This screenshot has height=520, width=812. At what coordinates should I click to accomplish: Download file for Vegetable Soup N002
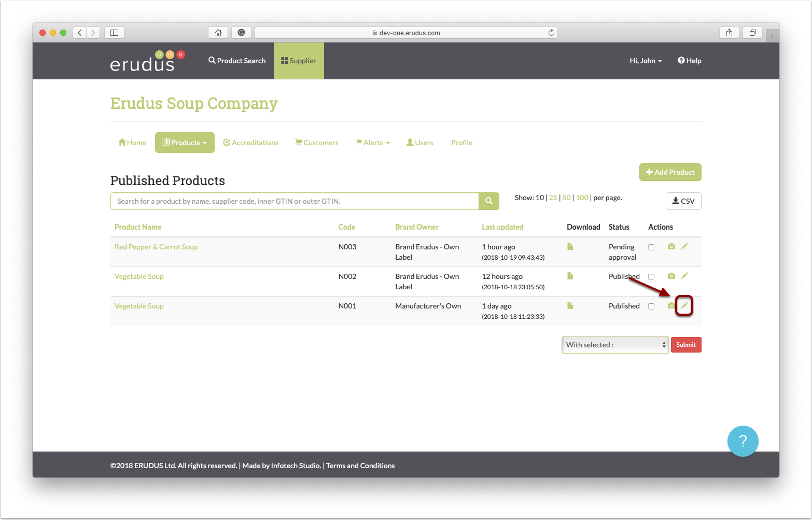[570, 276]
